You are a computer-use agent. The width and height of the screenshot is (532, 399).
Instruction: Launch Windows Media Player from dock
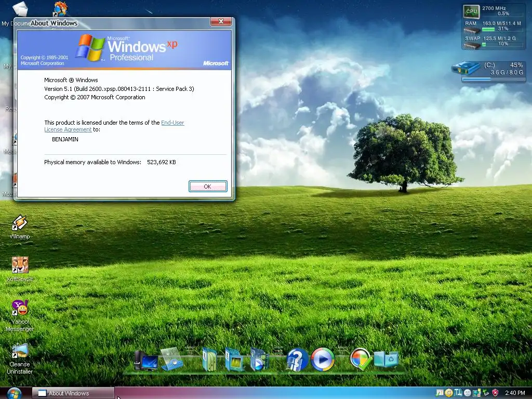(322, 360)
